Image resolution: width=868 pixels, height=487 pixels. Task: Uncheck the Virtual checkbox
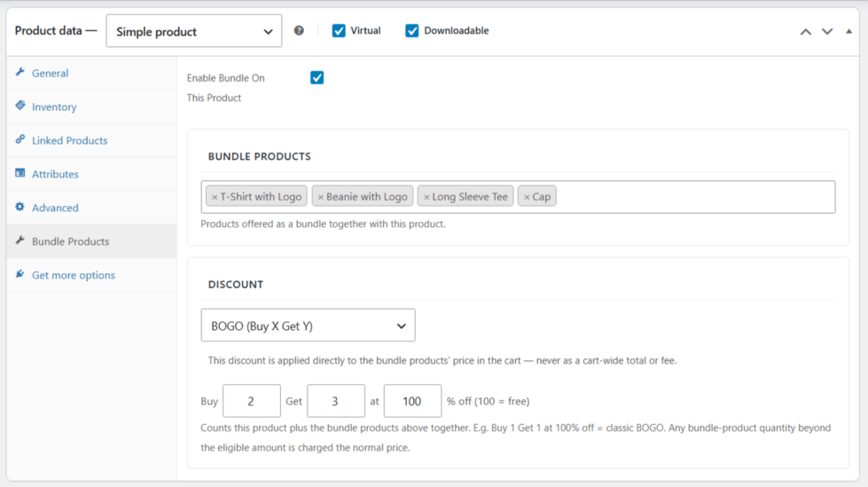[x=339, y=30]
